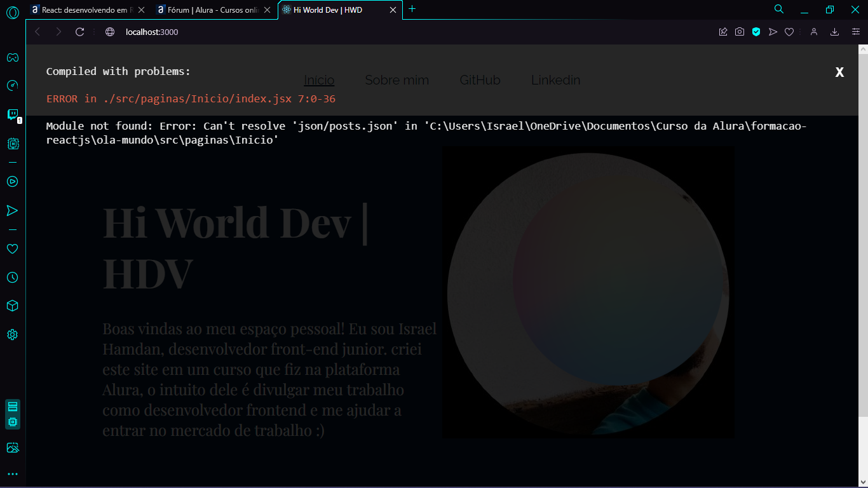Close the 'React: desenvolvendo em' tab
This screenshot has width=868, height=488.
[141, 10]
